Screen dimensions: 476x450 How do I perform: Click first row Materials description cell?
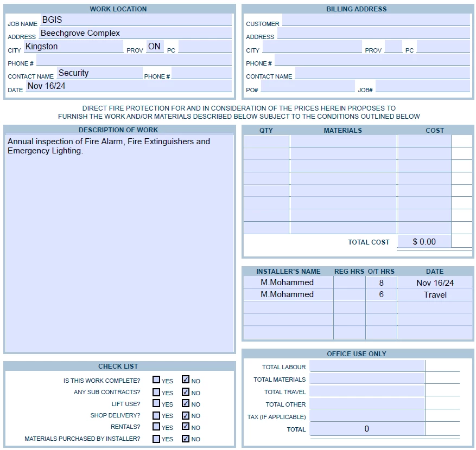coord(343,142)
